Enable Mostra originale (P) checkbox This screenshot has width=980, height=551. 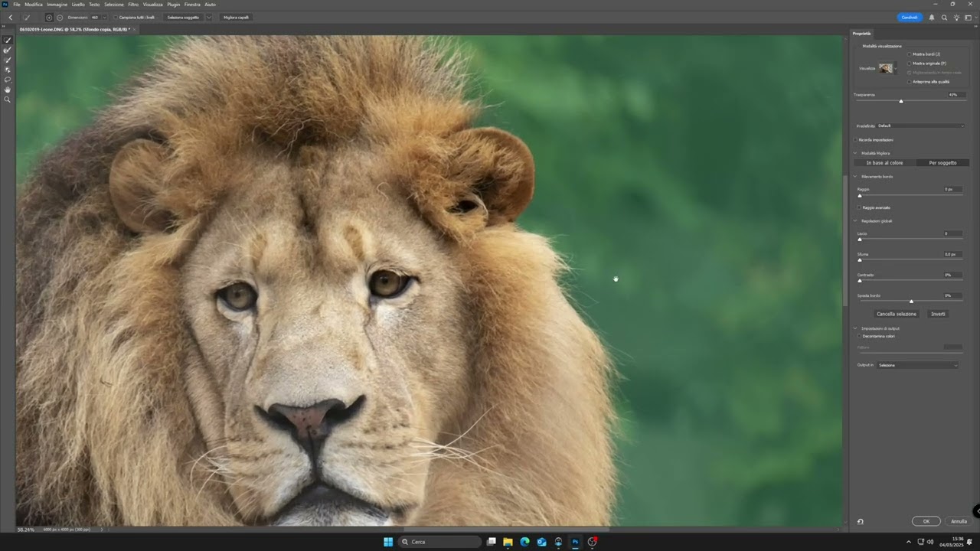910,64
